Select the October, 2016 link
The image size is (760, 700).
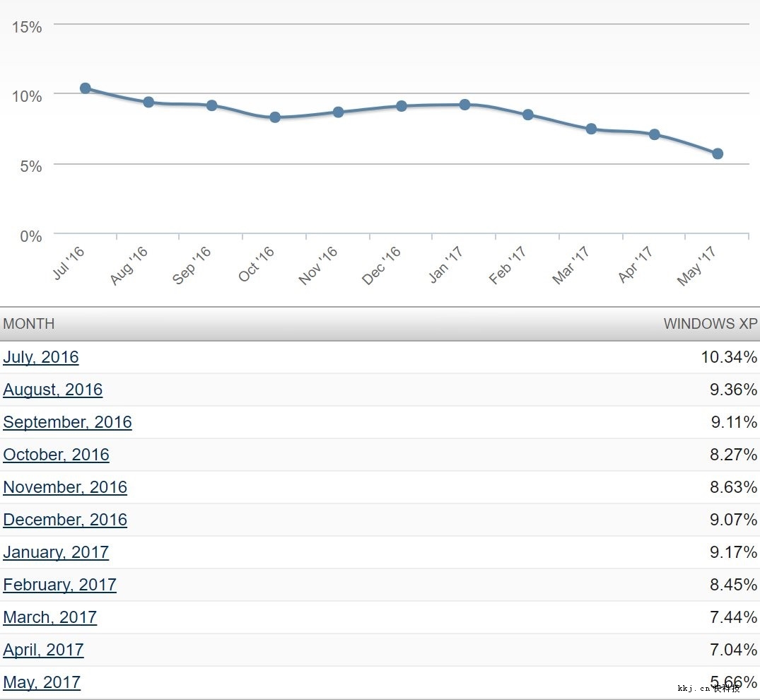(x=57, y=455)
